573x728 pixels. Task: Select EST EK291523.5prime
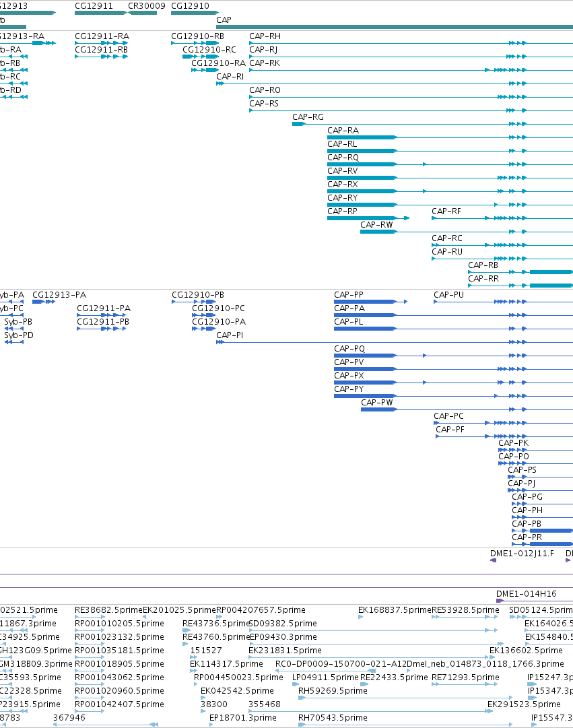click(524, 704)
